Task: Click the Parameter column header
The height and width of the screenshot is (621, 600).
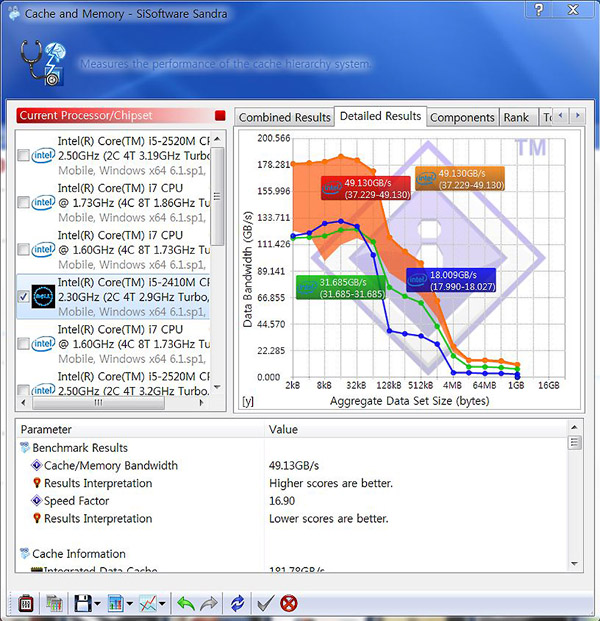Action: 140,429
